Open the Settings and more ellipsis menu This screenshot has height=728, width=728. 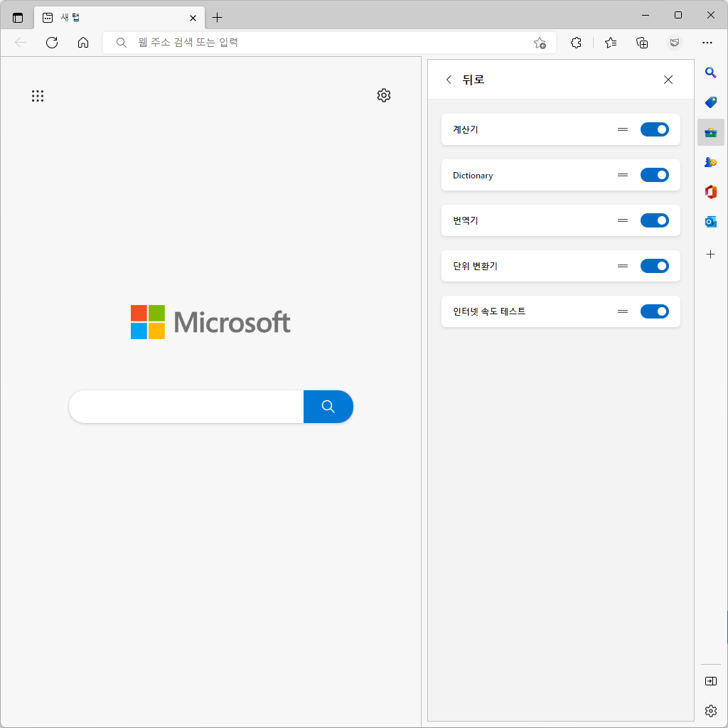click(x=707, y=43)
